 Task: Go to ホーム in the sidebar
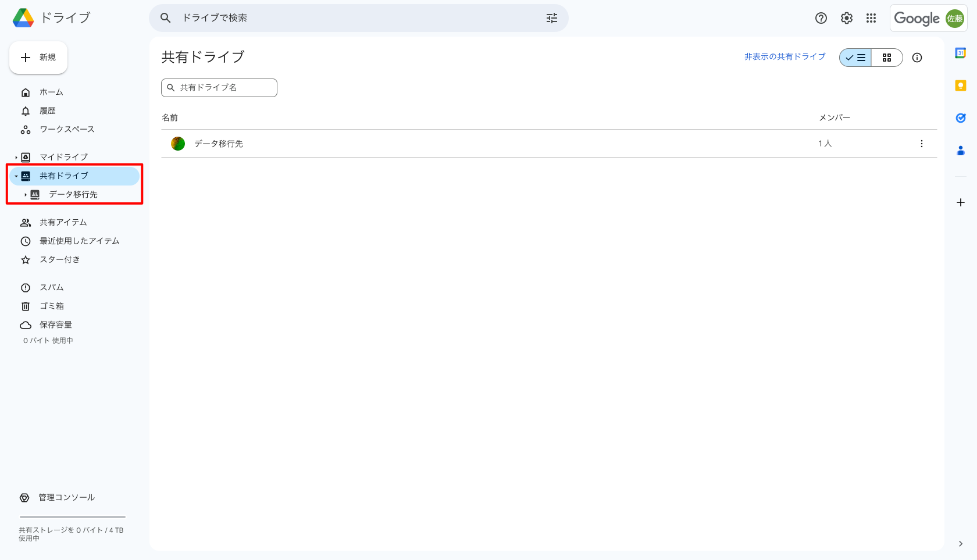click(74, 92)
